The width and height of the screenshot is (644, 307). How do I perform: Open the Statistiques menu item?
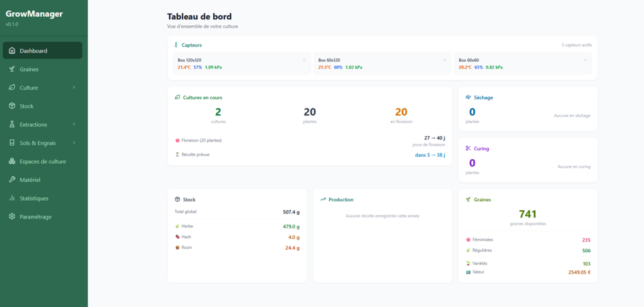[43, 198]
